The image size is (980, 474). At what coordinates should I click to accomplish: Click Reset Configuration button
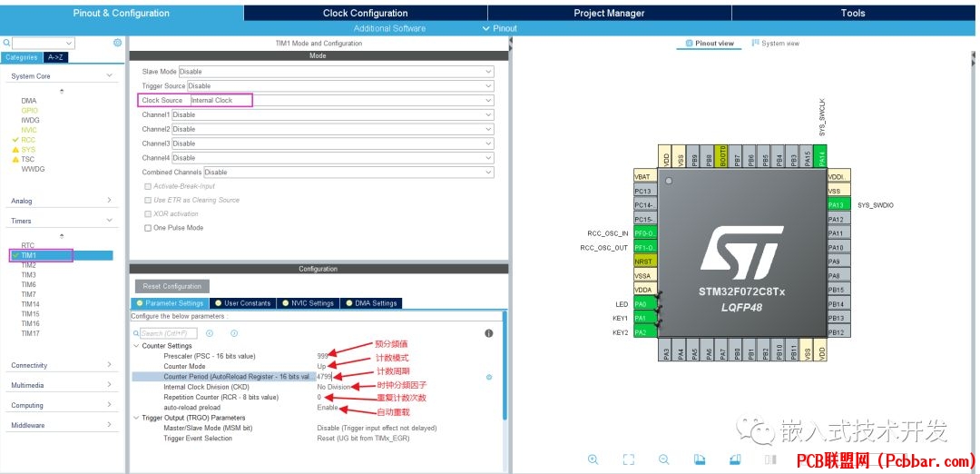coord(171,286)
